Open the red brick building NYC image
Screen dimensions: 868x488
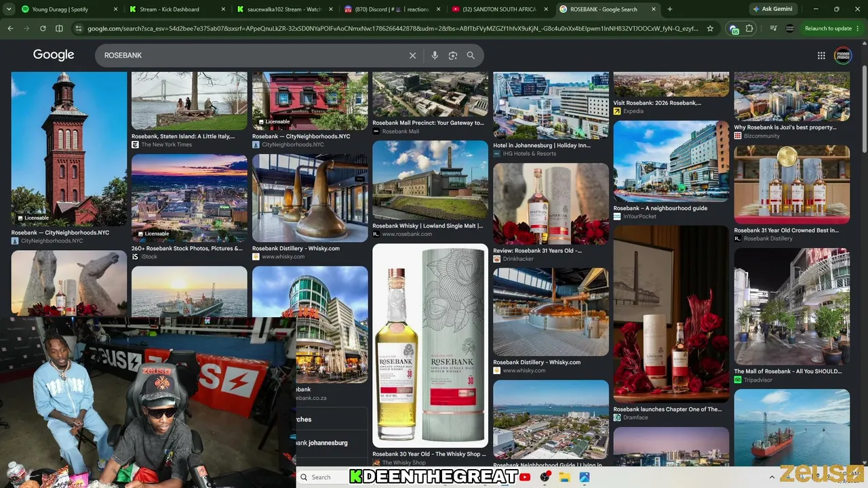(310, 101)
